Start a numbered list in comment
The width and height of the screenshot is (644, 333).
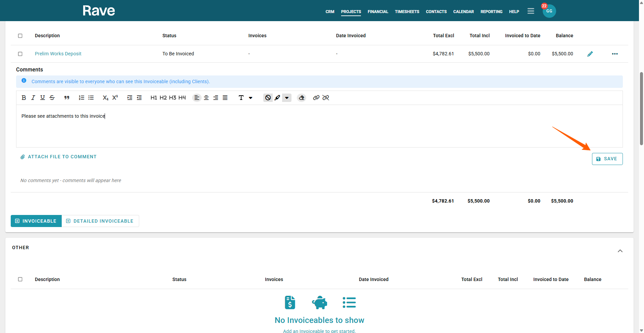82,98
